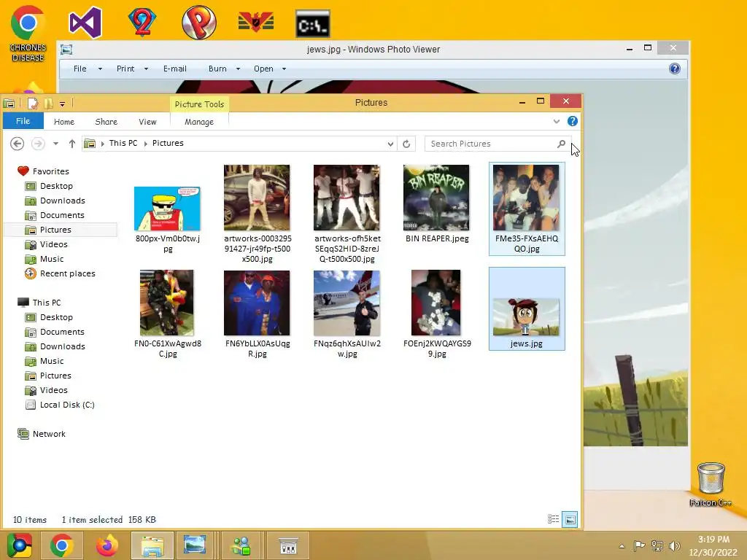Open the Falcon C++ recycle bin icon
747x560 pixels.
[711, 485]
